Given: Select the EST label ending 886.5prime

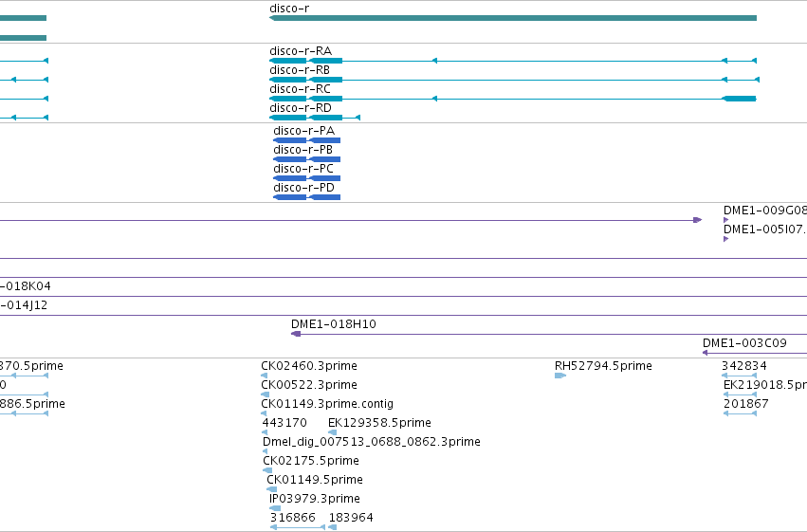Looking at the screenshot, I should click(x=32, y=404).
